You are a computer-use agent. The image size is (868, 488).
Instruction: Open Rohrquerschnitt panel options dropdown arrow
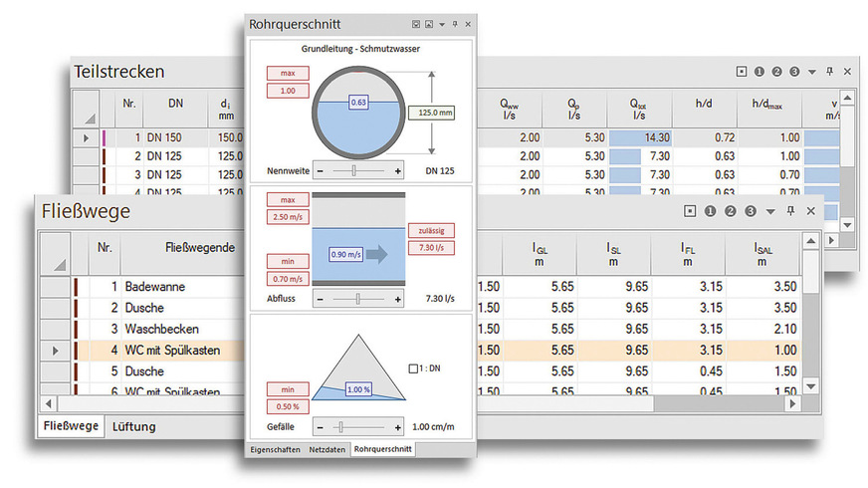(x=442, y=24)
